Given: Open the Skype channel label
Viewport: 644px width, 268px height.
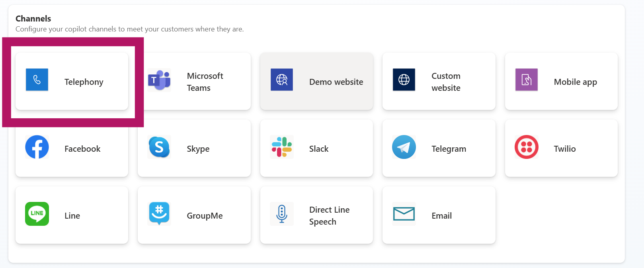Looking at the screenshot, I should [x=198, y=149].
